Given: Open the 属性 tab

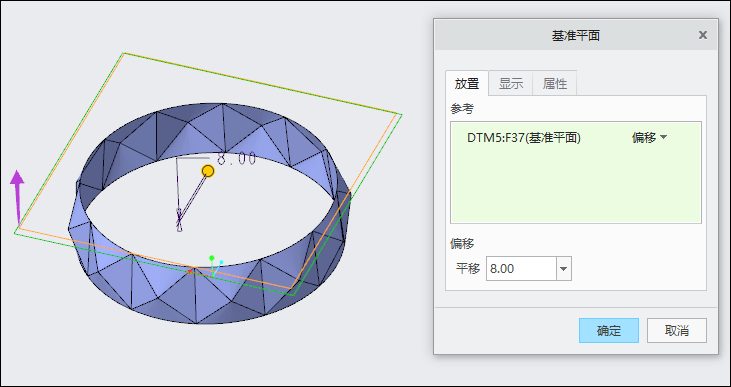Looking at the screenshot, I should 555,84.
